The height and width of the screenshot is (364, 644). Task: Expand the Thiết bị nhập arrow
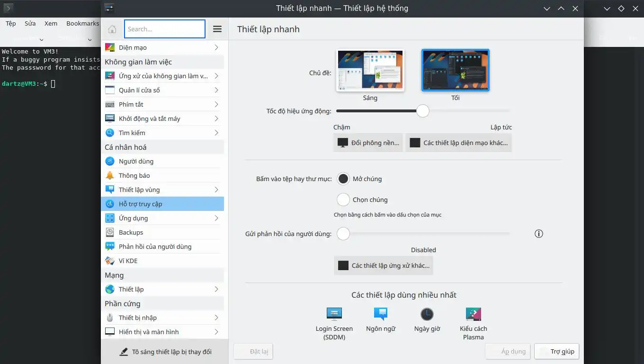(216, 318)
